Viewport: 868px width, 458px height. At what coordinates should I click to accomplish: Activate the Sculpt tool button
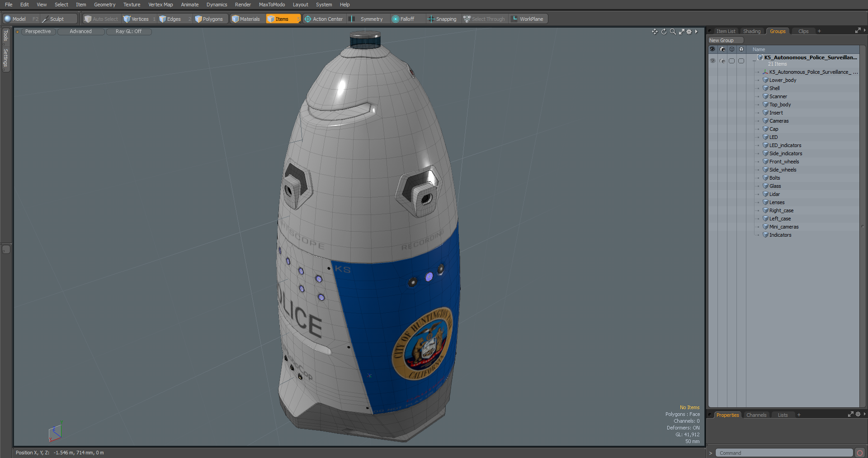click(x=59, y=19)
